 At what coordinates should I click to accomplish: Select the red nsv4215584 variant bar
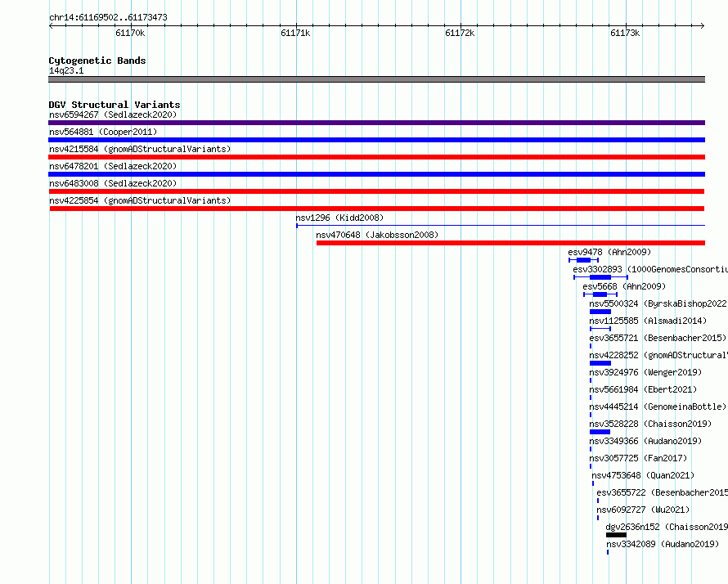coord(376,157)
